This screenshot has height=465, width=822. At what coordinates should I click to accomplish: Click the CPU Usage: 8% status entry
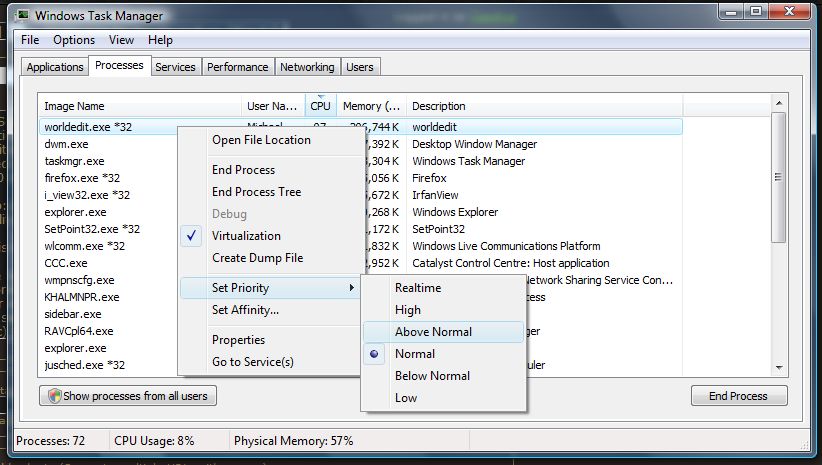pyautogui.click(x=154, y=441)
